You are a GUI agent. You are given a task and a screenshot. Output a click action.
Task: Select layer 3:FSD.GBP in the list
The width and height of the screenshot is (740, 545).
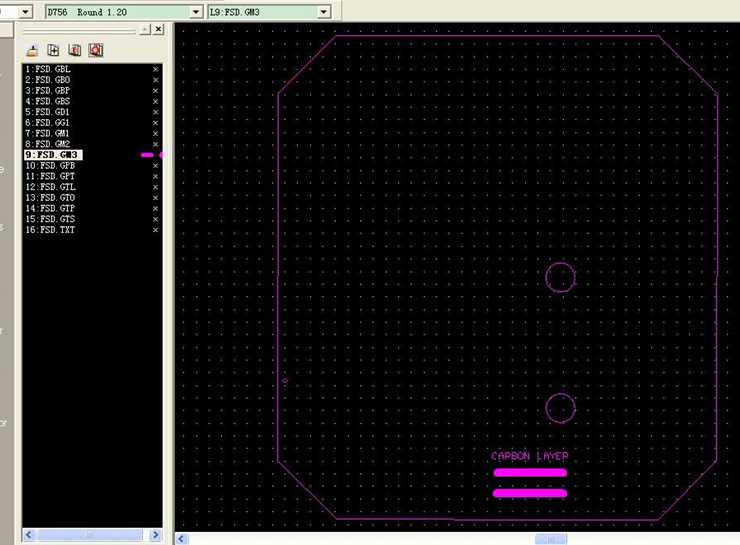click(48, 91)
